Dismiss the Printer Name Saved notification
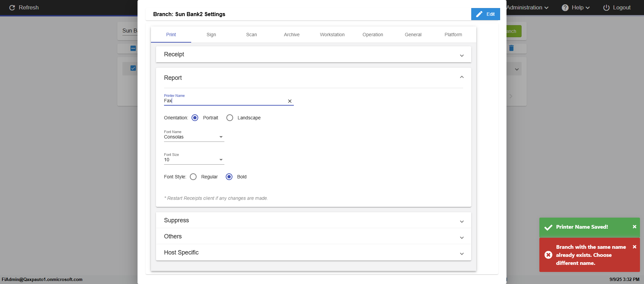 click(634, 227)
